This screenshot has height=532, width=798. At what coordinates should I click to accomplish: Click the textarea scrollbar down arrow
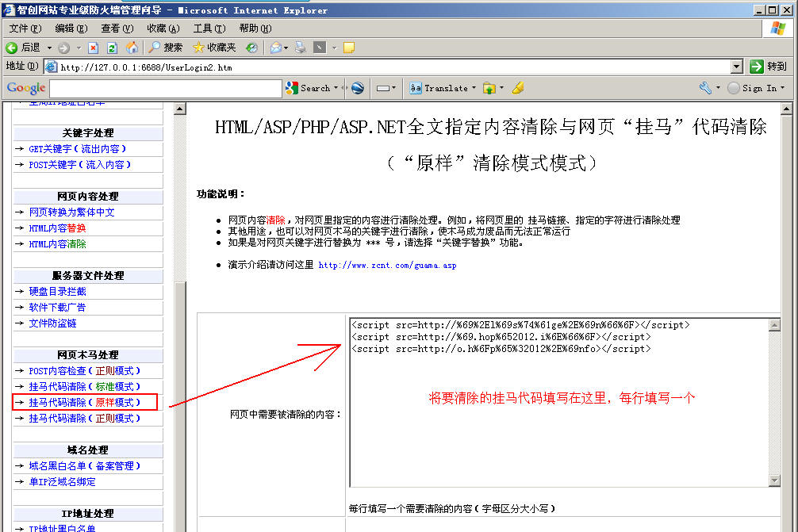774,480
